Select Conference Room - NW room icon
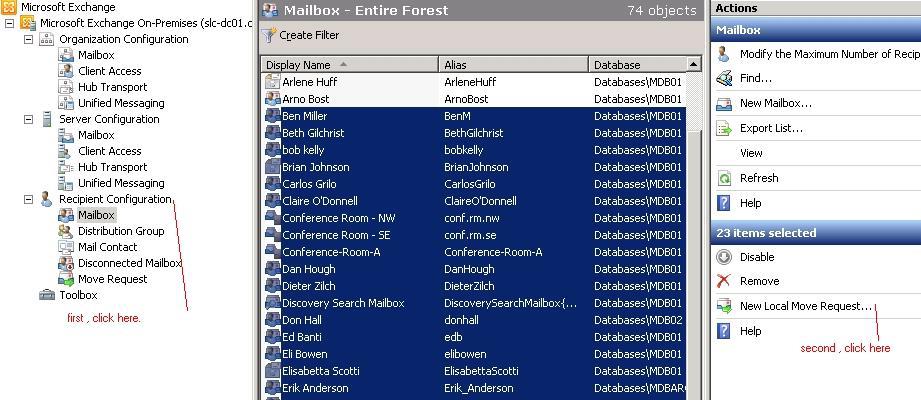Screen dimensions: 921x400 [273, 219]
